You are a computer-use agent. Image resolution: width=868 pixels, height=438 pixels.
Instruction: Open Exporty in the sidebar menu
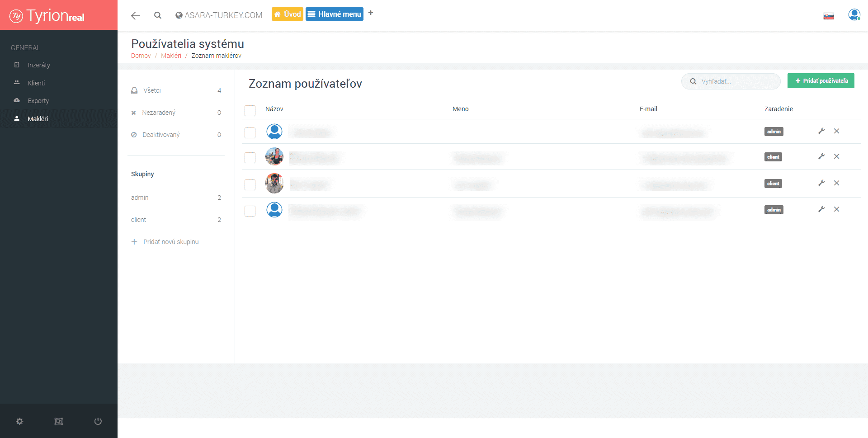click(x=38, y=101)
